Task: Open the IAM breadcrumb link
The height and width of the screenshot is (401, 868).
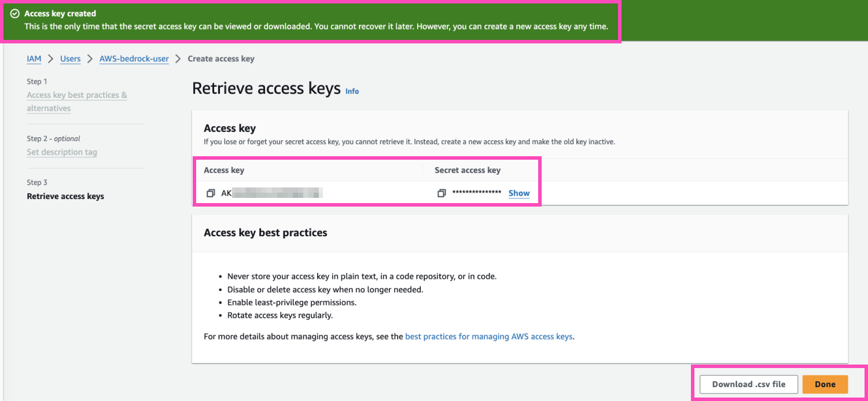Action: pos(34,58)
